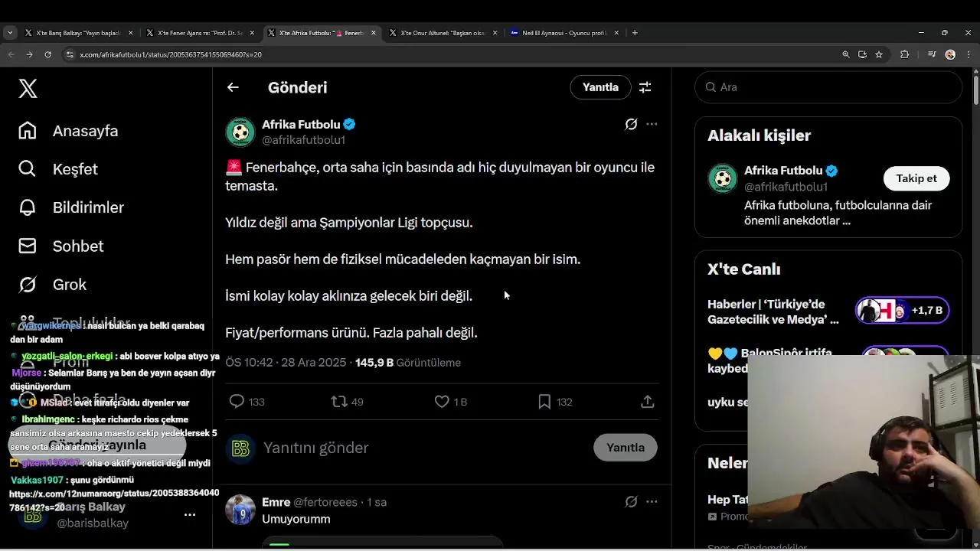Open reply filter settings icon
The height and width of the screenshot is (551, 980).
[645, 87]
